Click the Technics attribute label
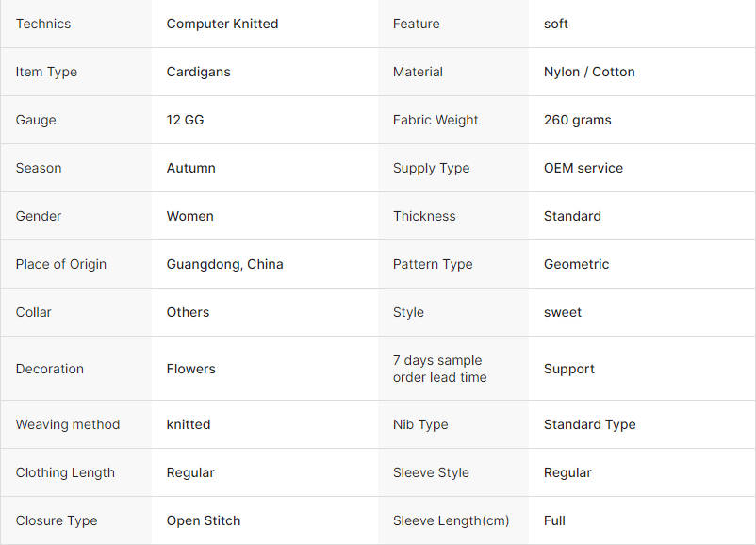 (43, 24)
